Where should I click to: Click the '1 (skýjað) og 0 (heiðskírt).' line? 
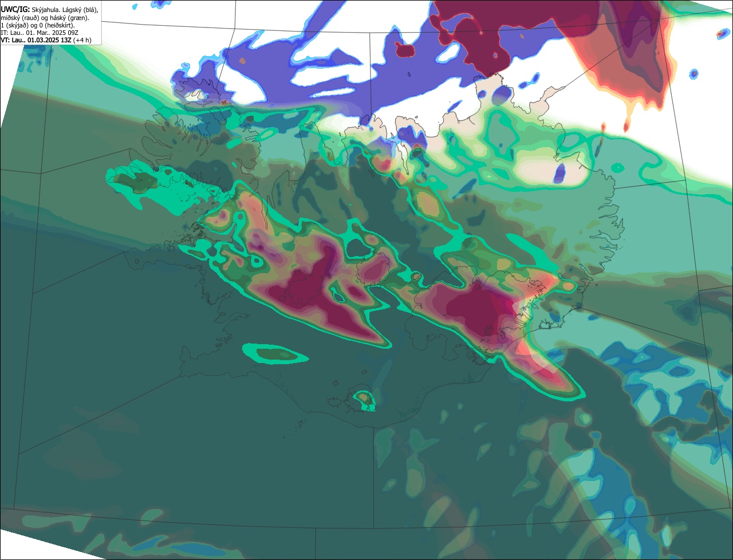click(38, 25)
